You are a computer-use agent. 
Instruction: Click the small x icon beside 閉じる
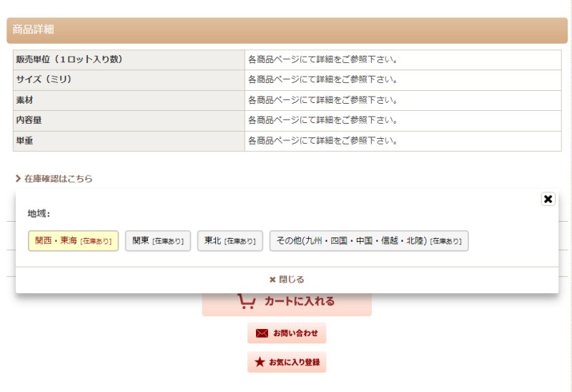tap(272, 280)
